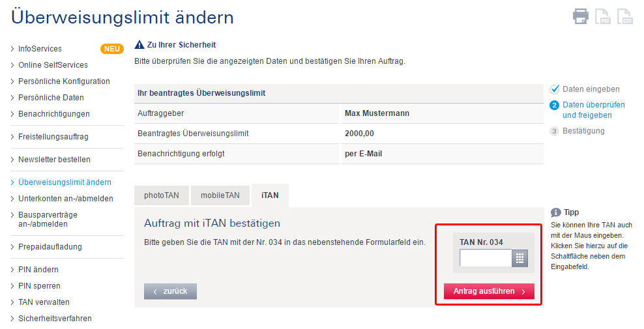
Task: Click the Daten eingeben checkmark step
Action: pyautogui.click(x=555, y=89)
